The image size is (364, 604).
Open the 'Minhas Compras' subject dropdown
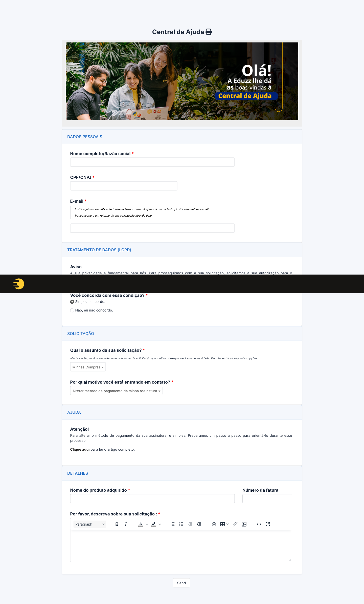(88, 367)
